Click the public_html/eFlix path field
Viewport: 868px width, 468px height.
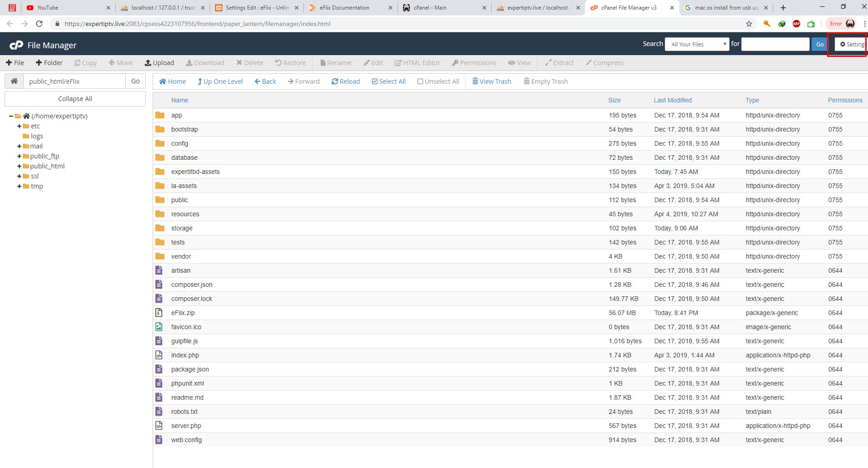coord(74,81)
